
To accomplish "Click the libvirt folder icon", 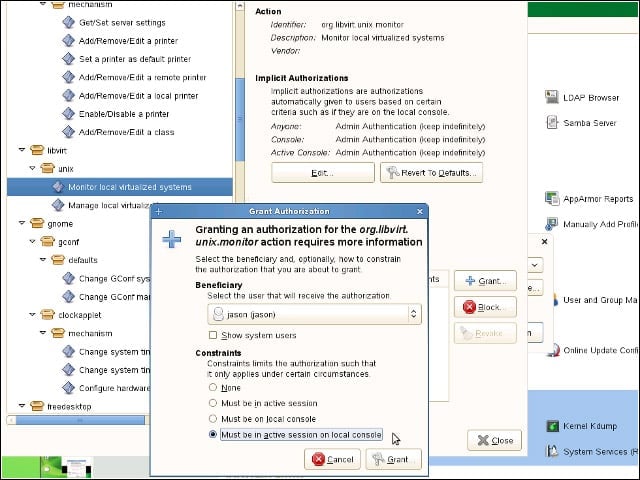I will point(37,150).
